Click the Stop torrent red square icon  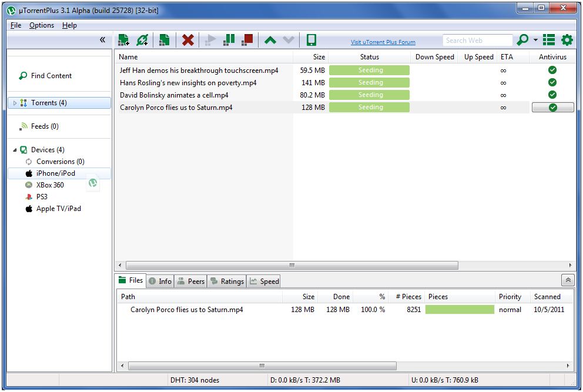(x=247, y=40)
